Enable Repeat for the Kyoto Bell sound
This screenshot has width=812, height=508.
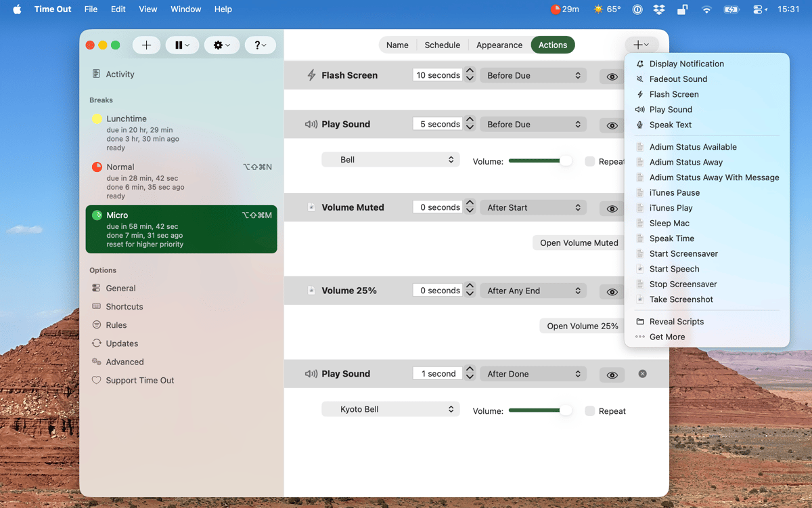pyautogui.click(x=590, y=411)
